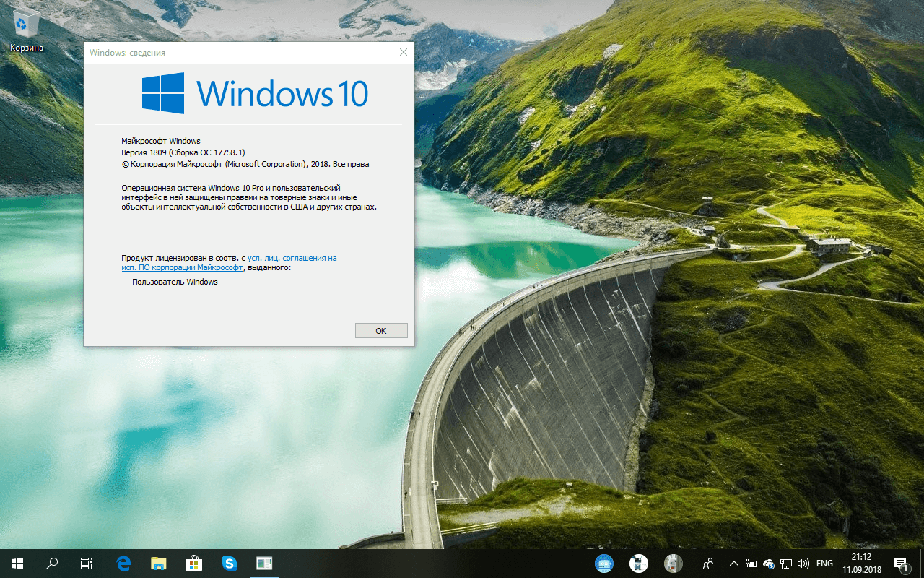This screenshot has width=924, height=578.
Task: Open the Microsoft Store
Action: pos(193,563)
